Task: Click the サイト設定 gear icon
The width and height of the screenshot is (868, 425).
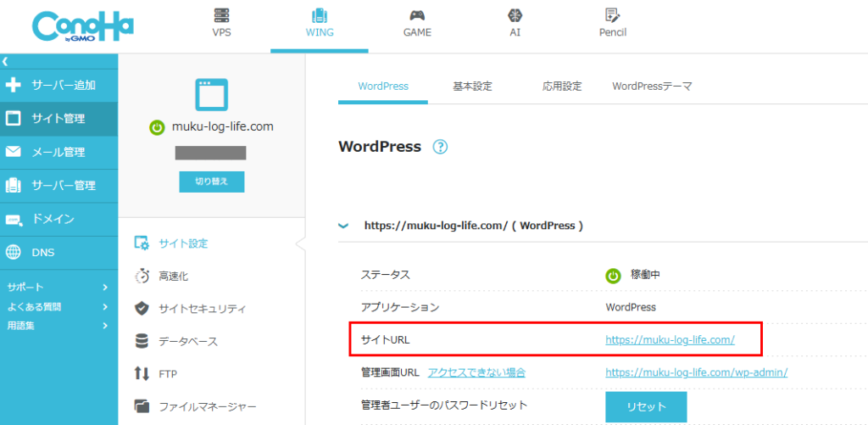Action: tap(142, 243)
